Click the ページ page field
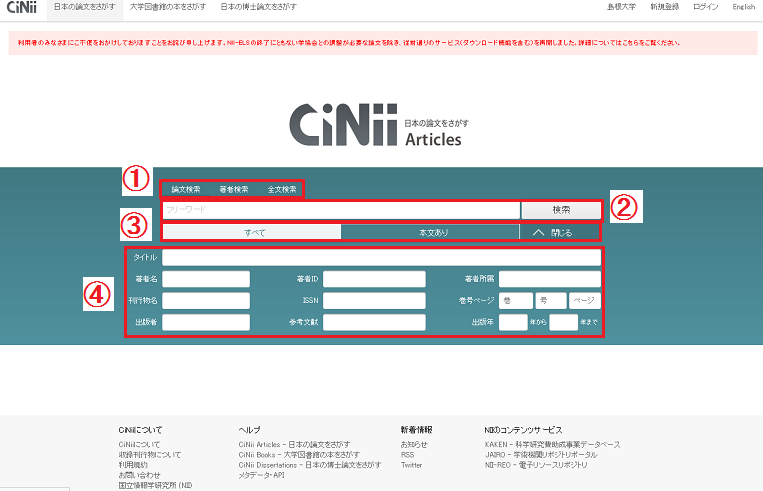The image size is (763, 491). point(585,301)
